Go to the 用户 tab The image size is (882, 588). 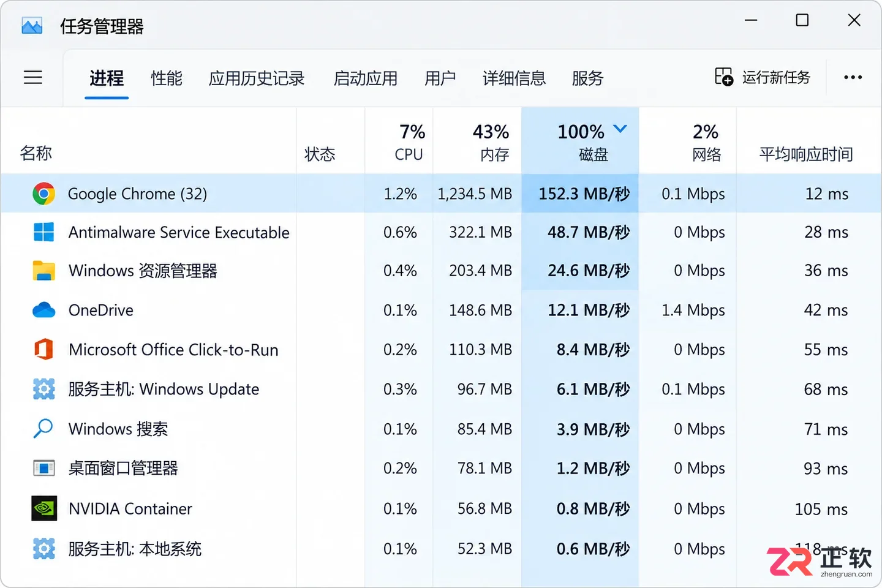coord(440,78)
